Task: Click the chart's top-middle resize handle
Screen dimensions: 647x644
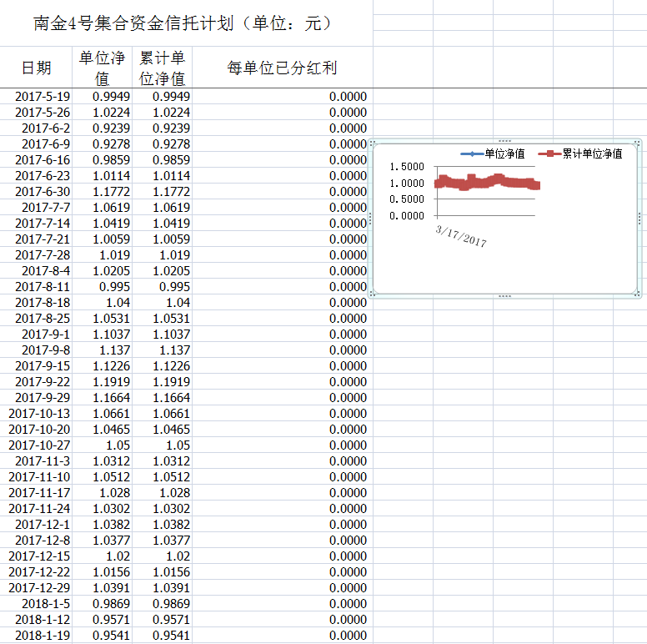Action: [504, 141]
